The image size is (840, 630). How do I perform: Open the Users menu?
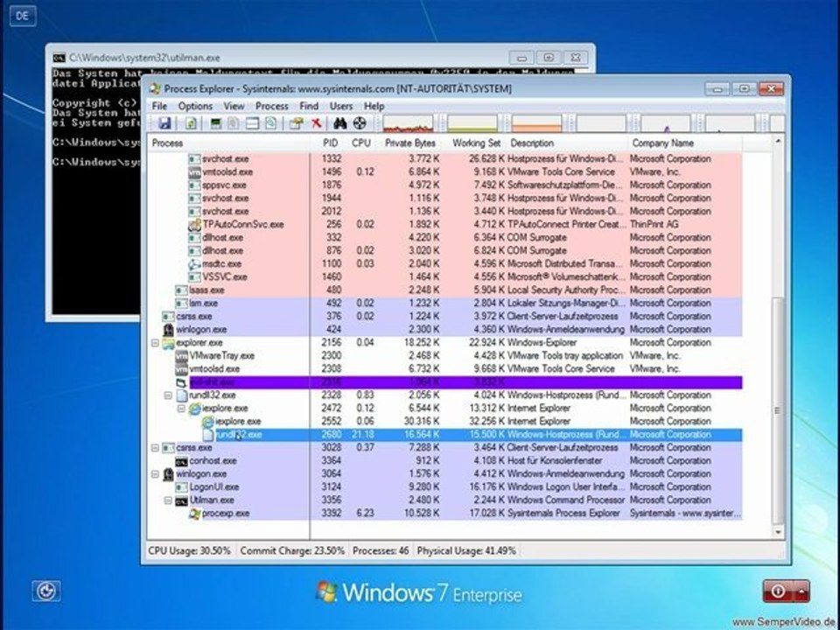(341, 106)
